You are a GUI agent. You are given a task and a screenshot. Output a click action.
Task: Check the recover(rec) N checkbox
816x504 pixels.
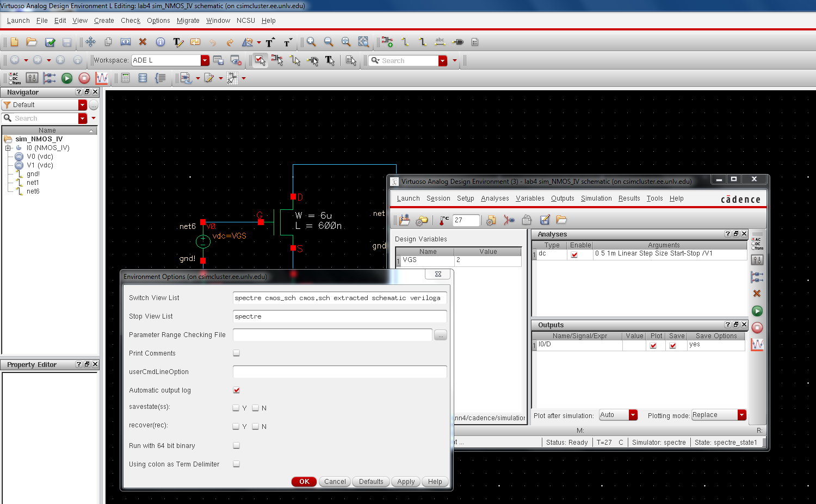point(255,426)
